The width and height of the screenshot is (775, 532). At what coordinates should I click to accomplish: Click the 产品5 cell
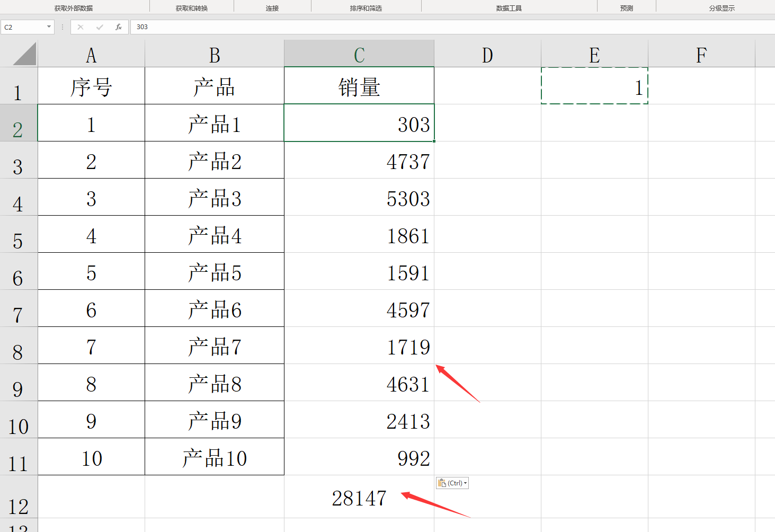(215, 271)
